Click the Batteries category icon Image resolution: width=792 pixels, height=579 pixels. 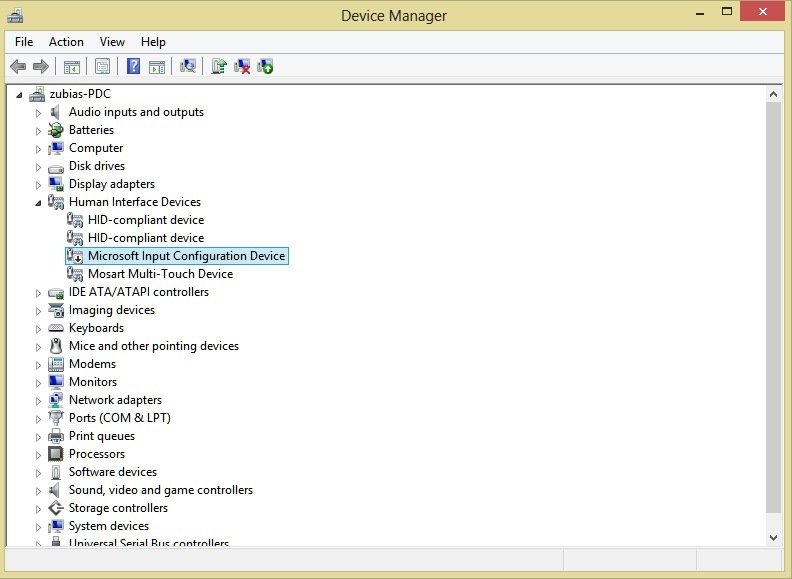tap(56, 130)
